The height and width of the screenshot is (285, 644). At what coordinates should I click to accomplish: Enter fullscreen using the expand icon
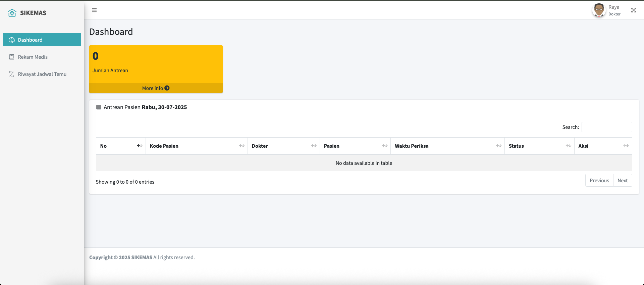point(633,10)
